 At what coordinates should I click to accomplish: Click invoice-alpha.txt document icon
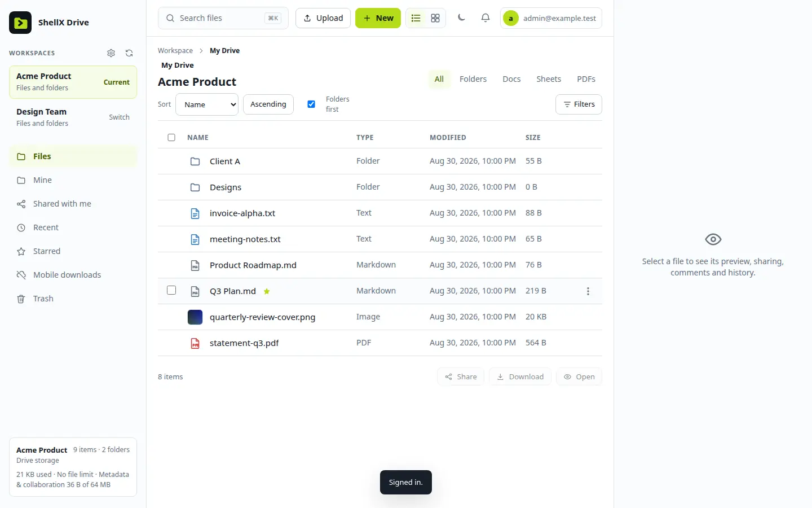tap(195, 213)
